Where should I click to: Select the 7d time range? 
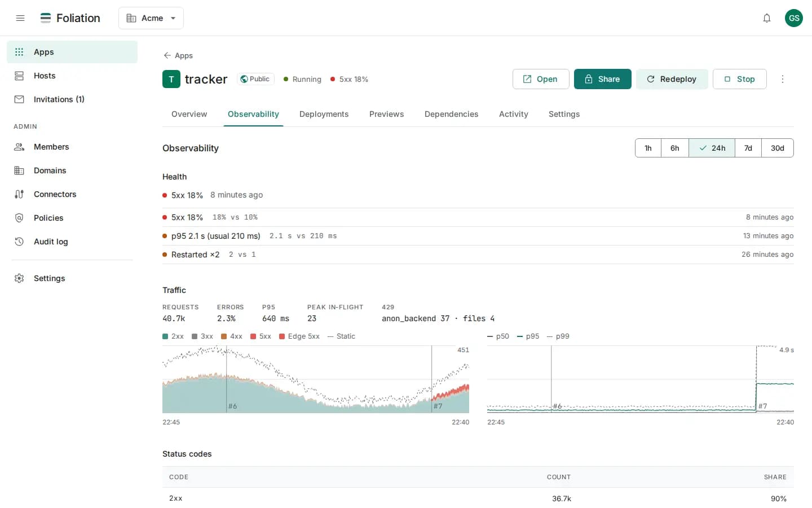point(748,148)
